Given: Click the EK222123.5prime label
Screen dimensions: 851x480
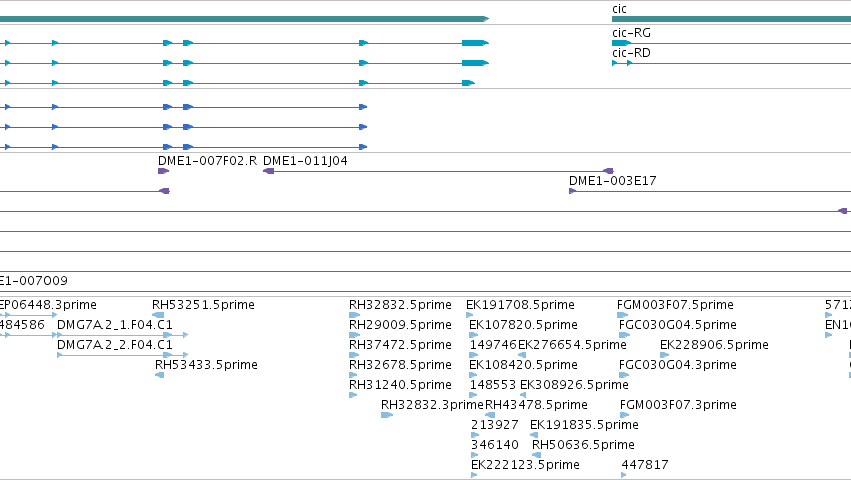Looking at the screenshot, I should 525,465.
